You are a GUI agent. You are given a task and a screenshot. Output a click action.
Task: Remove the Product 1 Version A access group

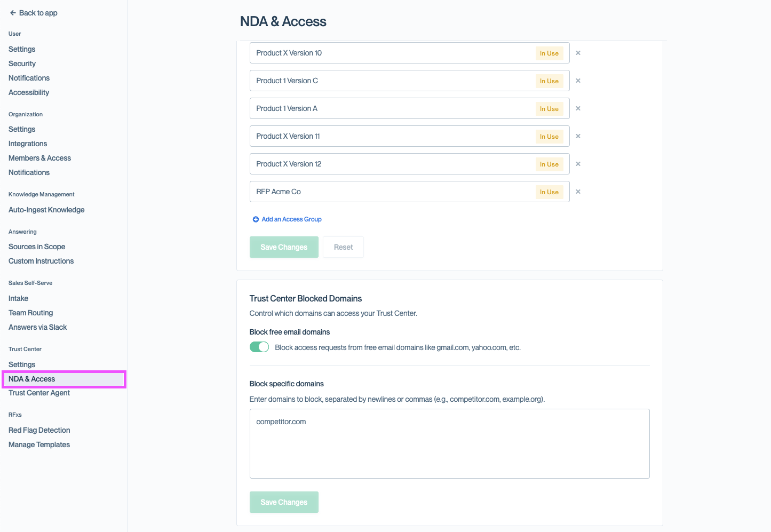(x=578, y=108)
